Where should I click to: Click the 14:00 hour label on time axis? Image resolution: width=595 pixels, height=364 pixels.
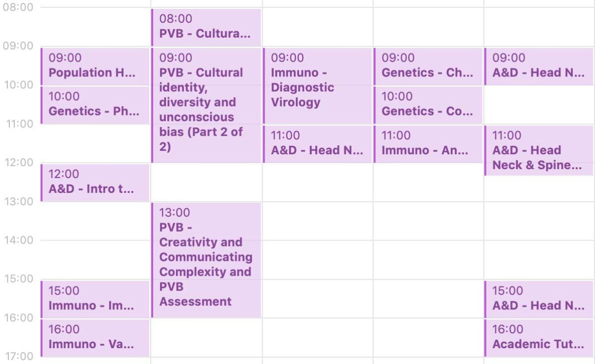click(x=19, y=240)
